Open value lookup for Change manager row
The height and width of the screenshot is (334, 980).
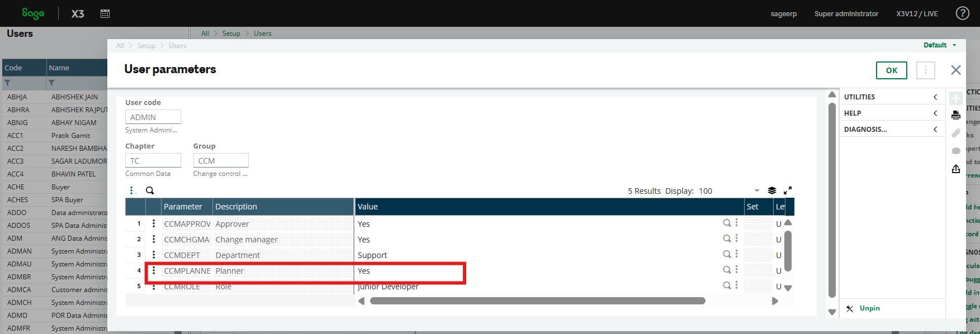727,238
